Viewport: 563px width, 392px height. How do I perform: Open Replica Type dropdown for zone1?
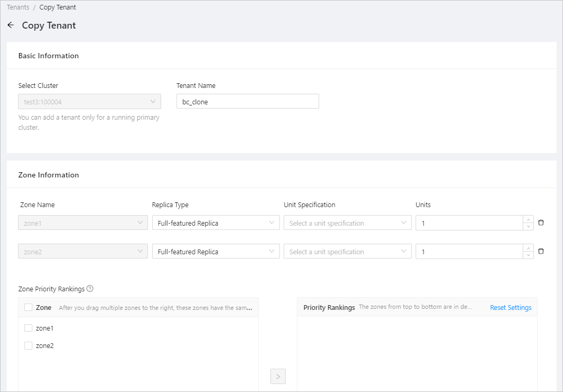coord(215,223)
